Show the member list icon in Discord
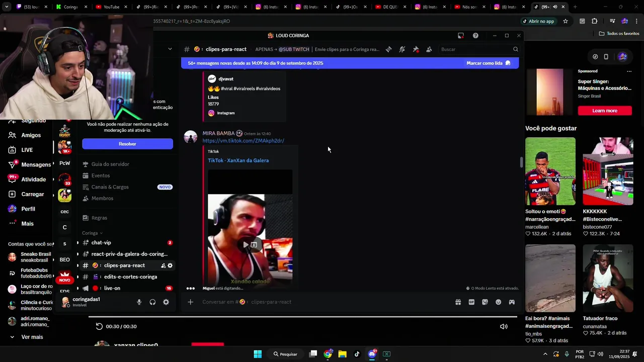The height and width of the screenshot is (362, 644). click(x=429, y=49)
